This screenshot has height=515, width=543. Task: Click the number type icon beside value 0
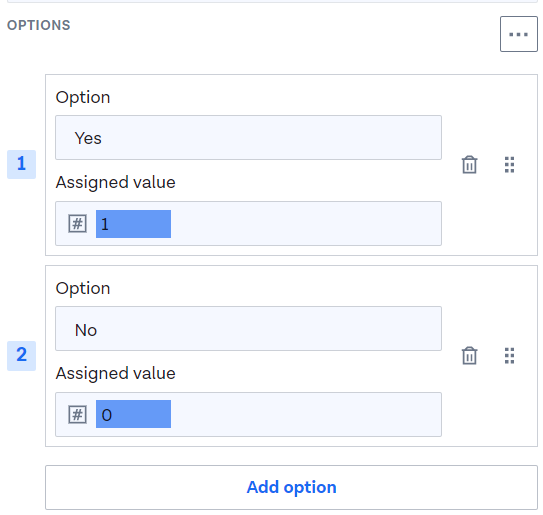coord(77,414)
